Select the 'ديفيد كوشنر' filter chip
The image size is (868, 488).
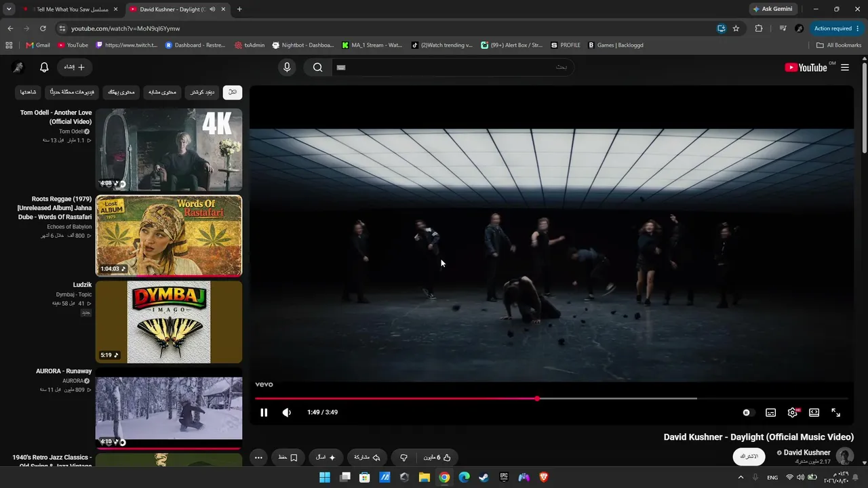pyautogui.click(x=202, y=92)
